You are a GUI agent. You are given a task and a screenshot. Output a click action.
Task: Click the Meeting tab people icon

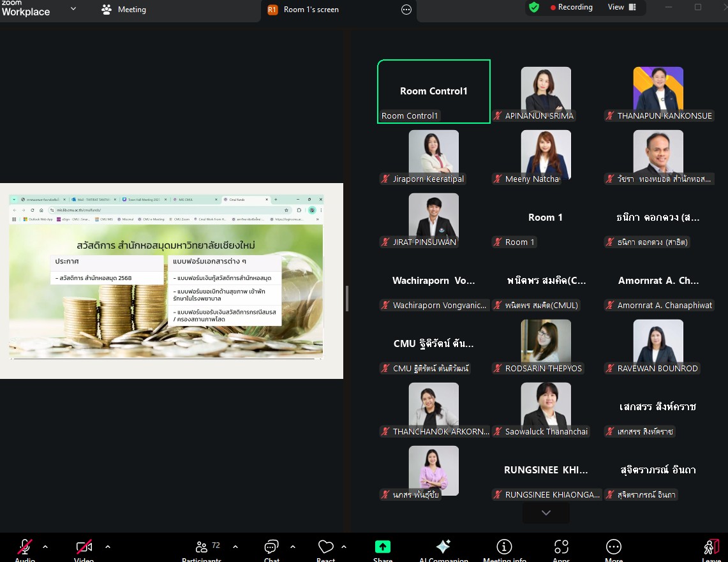(107, 10)
